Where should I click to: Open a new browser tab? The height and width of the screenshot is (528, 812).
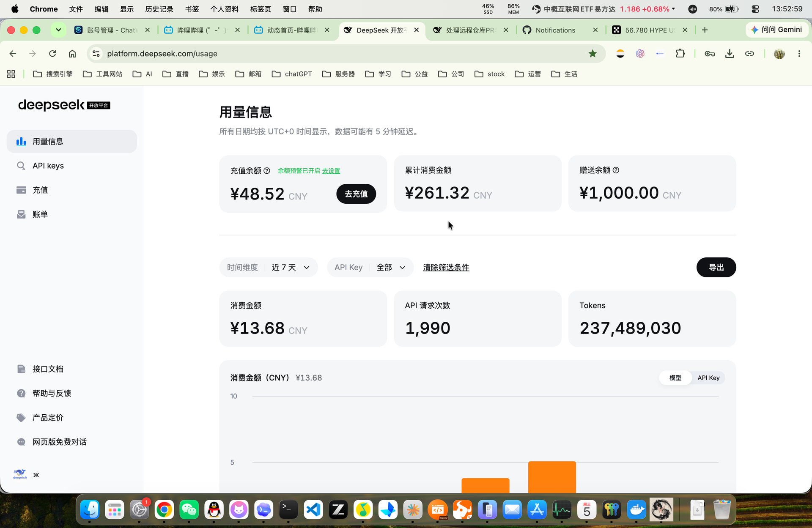tap(705, 30)
